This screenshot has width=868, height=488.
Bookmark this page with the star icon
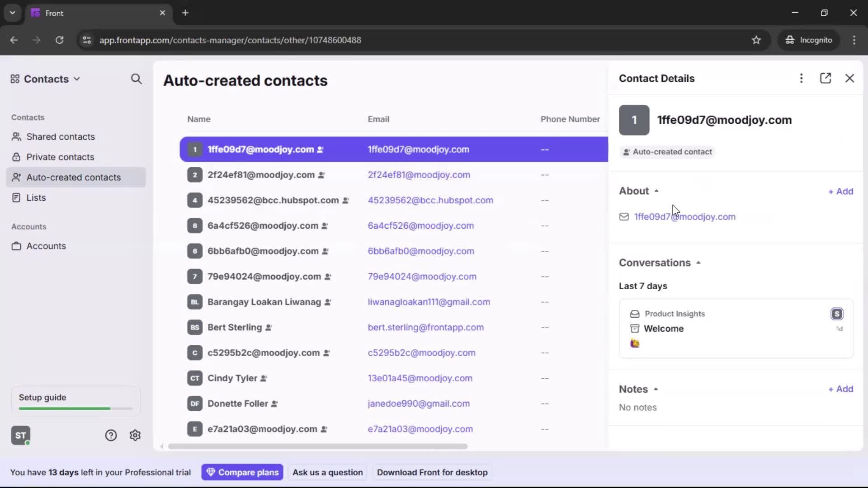tap(756, 40)
